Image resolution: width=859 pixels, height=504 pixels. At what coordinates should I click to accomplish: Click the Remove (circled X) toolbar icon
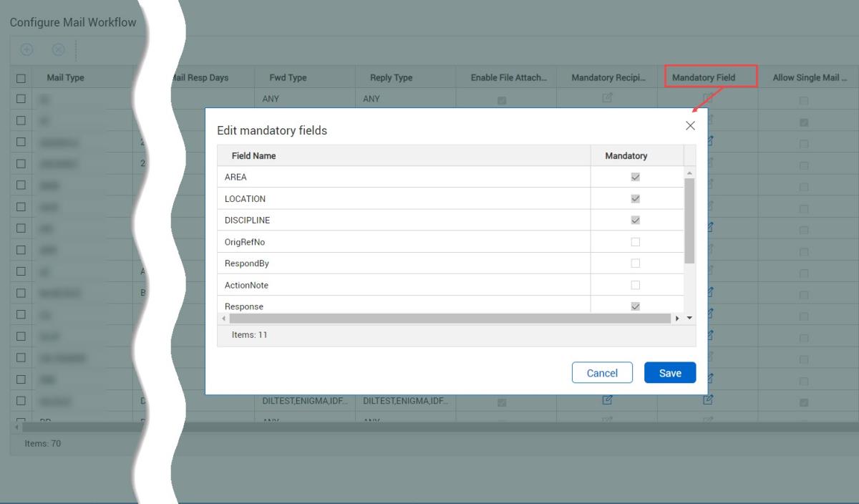(59, 50)
